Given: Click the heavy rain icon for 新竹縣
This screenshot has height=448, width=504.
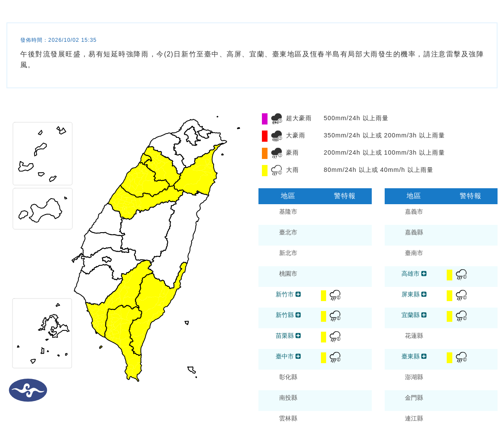Looking at the screenshot, I should pyautogui.click(x=335, y=316).
